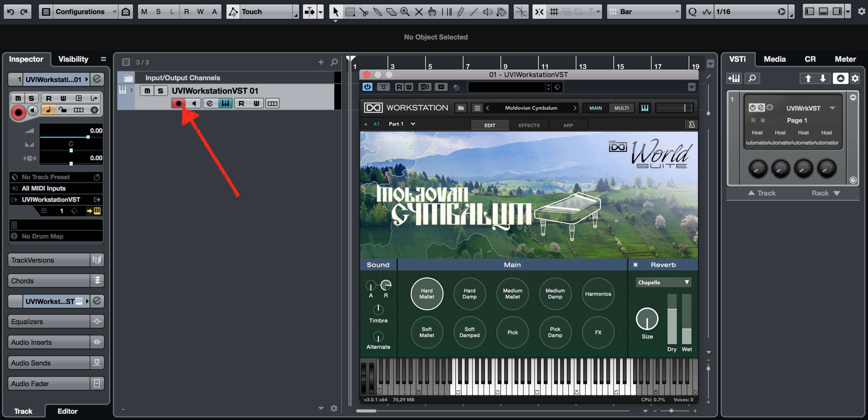The height and width of the screenshot is (420, 868).
Task: Click Add Track Instrument icon in VSTi rack
Action: tap(734, 78)
